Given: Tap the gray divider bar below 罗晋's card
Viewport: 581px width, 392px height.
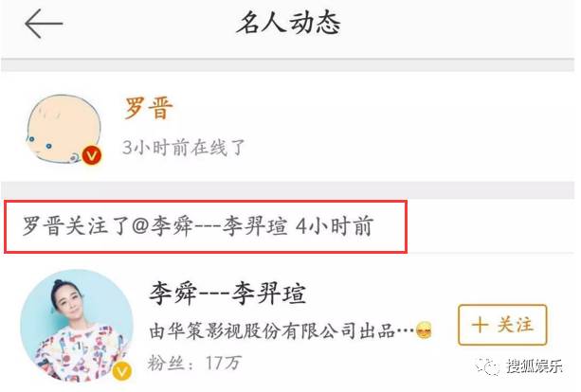Looking at the screenshot, I should click(x=288, y=190).
